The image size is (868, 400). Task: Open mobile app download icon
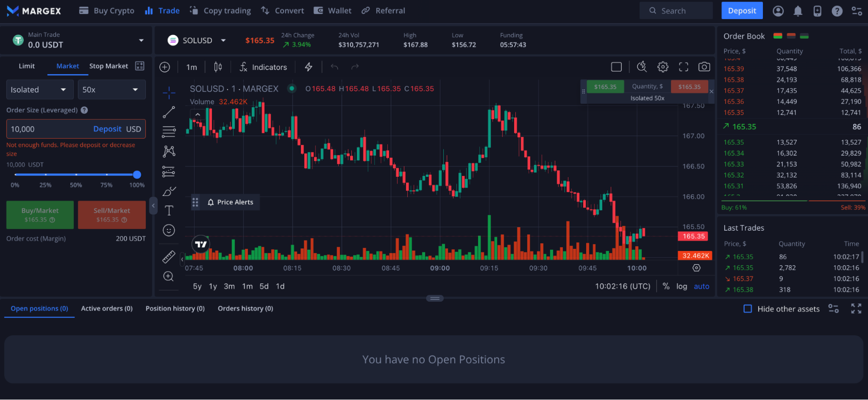click(x=817, y=11)
